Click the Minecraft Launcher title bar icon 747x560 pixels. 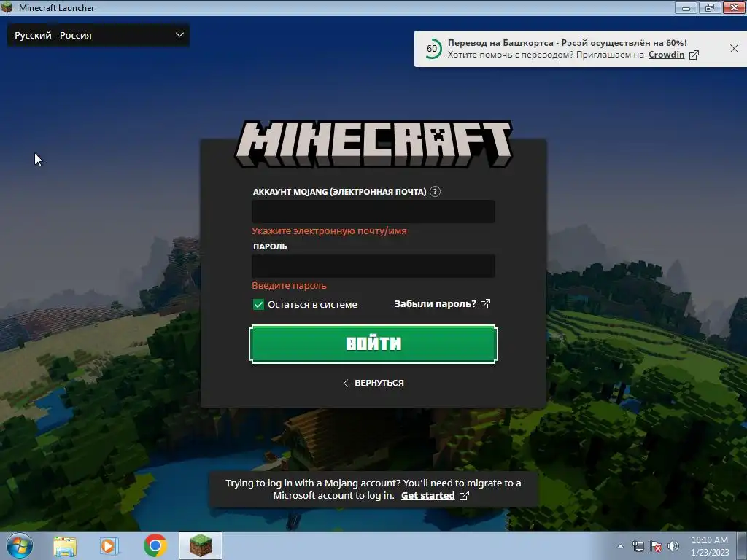7,7
